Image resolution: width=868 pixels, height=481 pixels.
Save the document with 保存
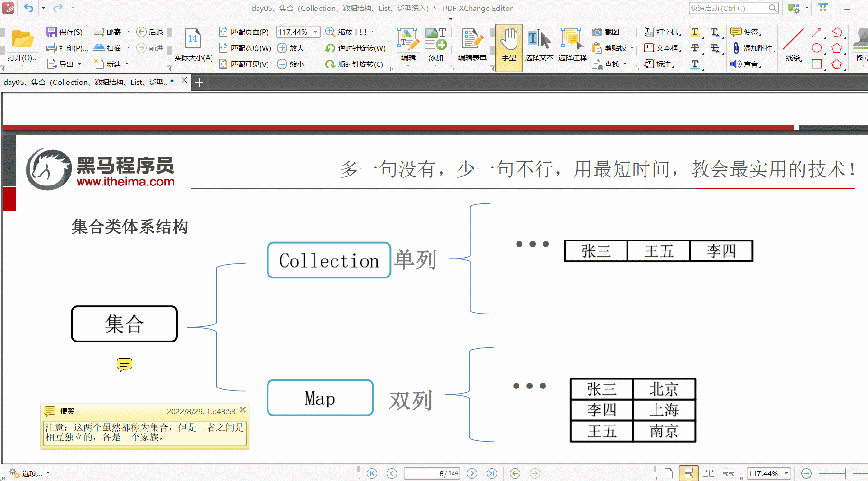(65, 31)
